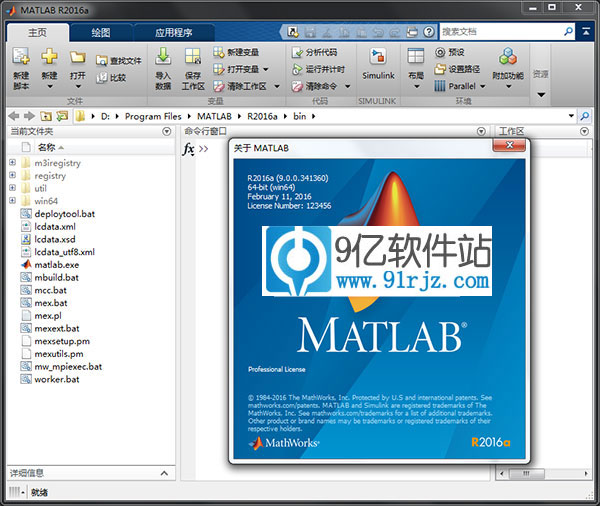Switch to the Home (主页) tab
Viewport: 600px width, 506px height.
tap(38, 33)
